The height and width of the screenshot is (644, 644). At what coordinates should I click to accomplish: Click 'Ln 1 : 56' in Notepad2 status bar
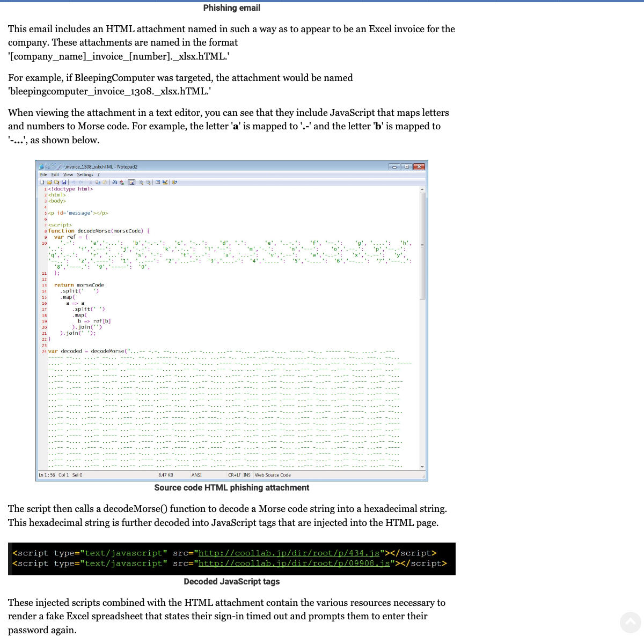47,475
